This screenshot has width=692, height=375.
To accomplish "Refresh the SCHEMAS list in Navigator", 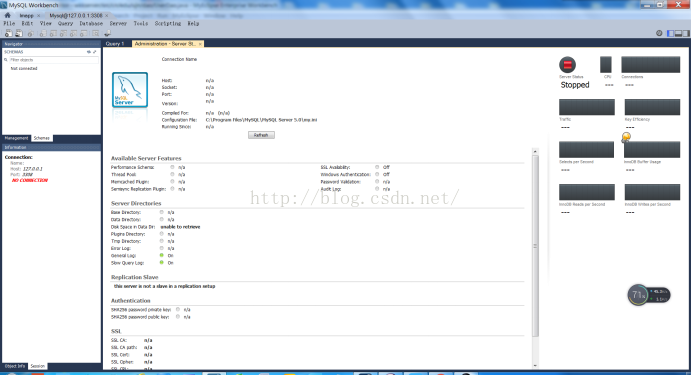I will point(89,52).
